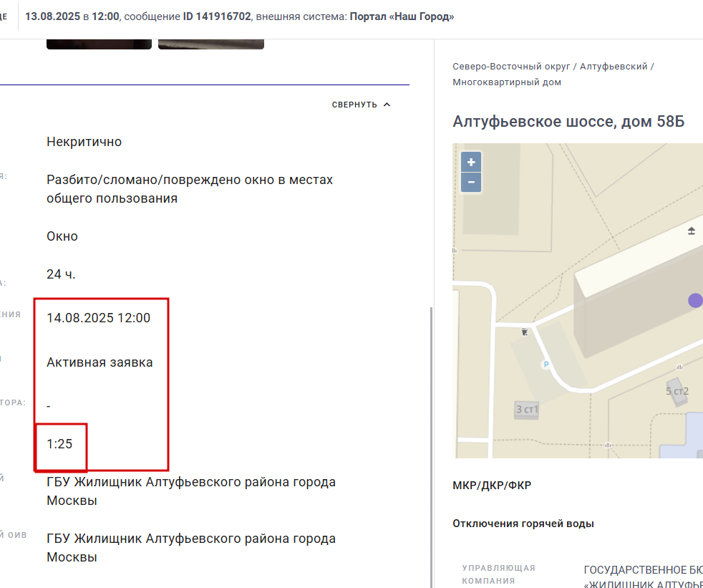Viewport: 703px width, 588px height.
Task: Zoom in the map with plus button
Action: click(x=471, y=162)
